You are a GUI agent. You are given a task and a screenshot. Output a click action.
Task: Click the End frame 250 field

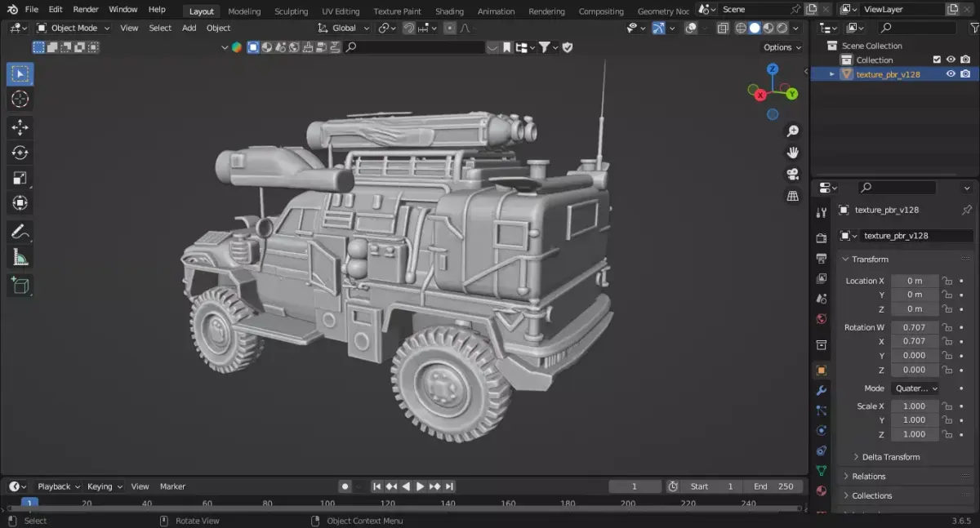tap(773, 486)
